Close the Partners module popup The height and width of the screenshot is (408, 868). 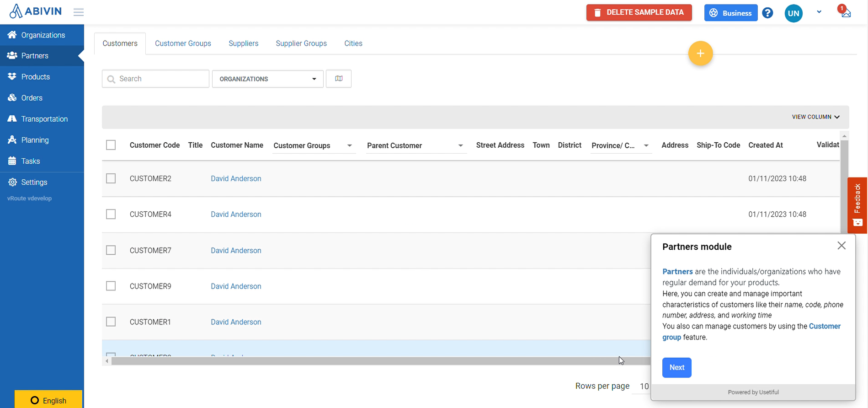click(x=841, y=246)
